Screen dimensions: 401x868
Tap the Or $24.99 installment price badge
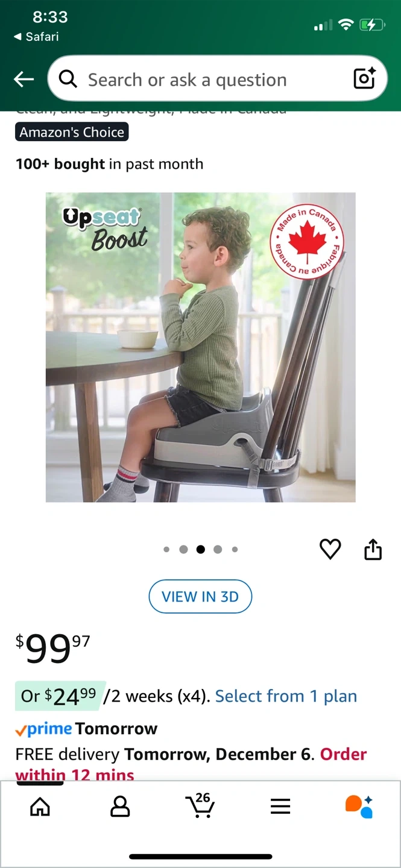[60, 696]
